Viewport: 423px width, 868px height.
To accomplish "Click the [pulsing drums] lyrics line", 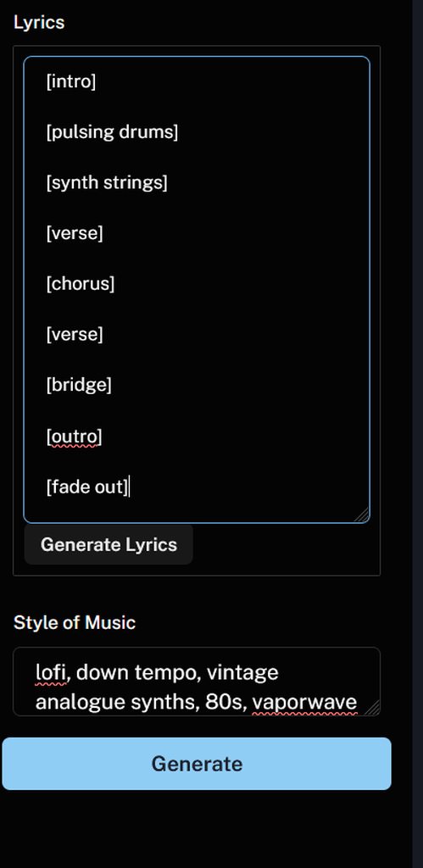I will coord(113,132).
